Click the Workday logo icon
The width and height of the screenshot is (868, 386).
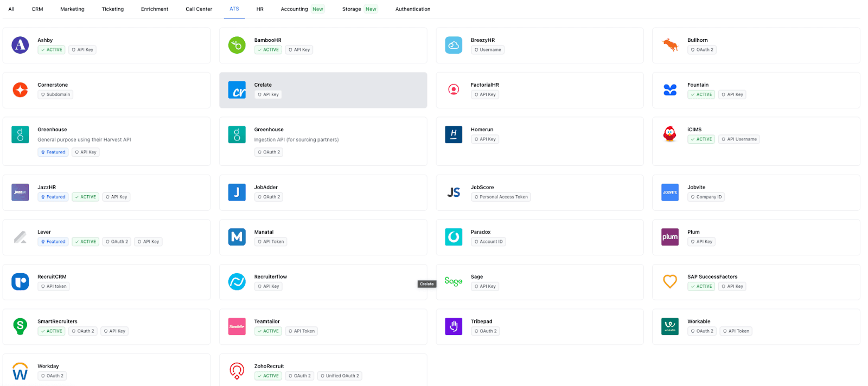coord(20,371)
